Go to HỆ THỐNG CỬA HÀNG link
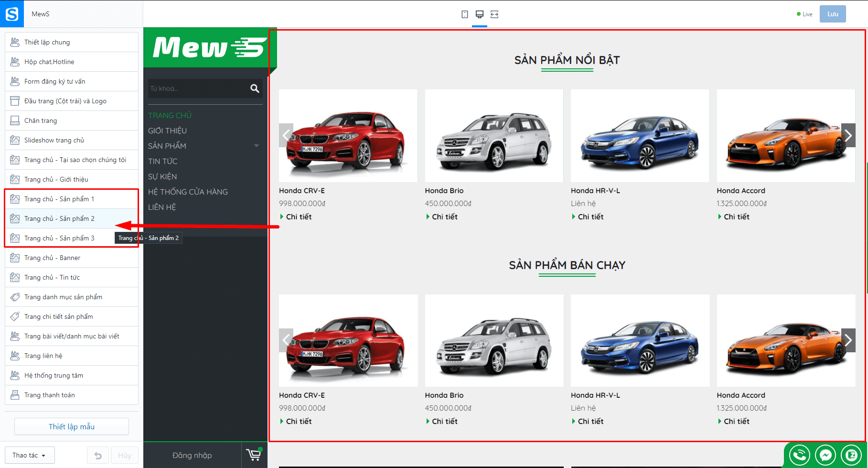The height and width of the screenshot is (468, 868). pos(188,192)
